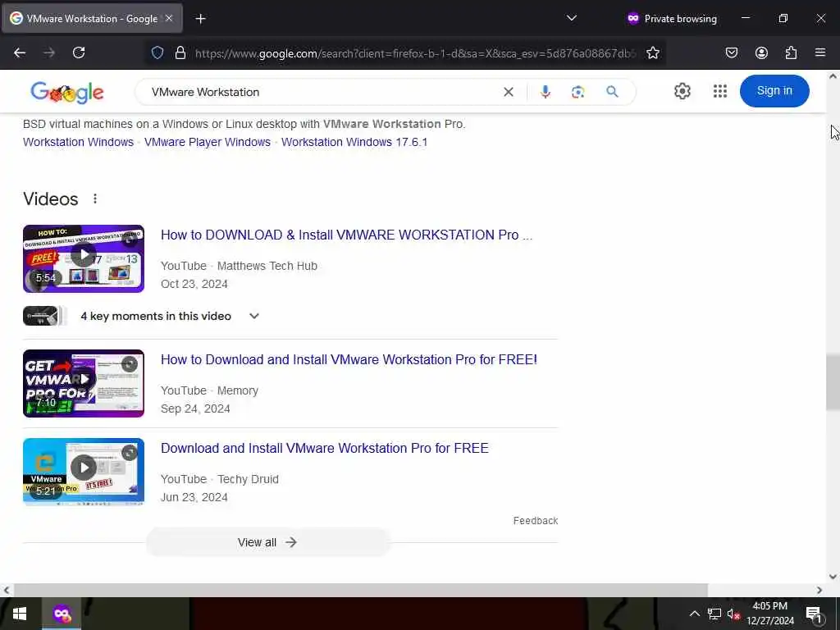Viewport: 840px width, 630px height.
Task: Open the Extensions puzzle icon
Action: point(791,52)
